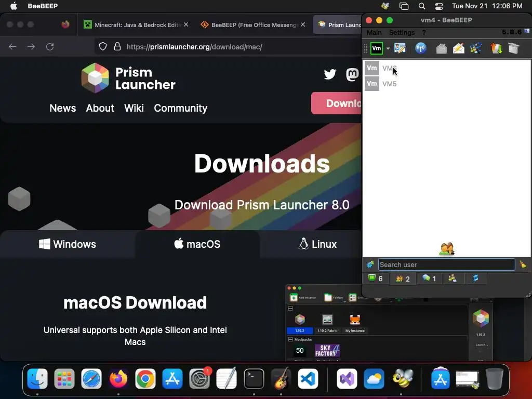Viewport: 532px width, 399px height.
Task: Click the Prism Launcher app screenshot thumbnail
Action: point(389,323)
